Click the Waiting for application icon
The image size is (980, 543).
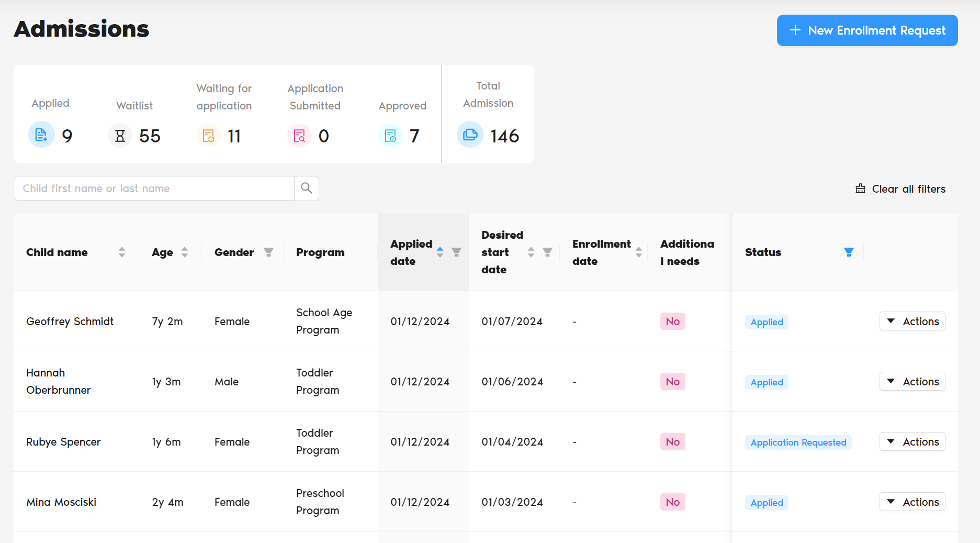tap(209, 135)
